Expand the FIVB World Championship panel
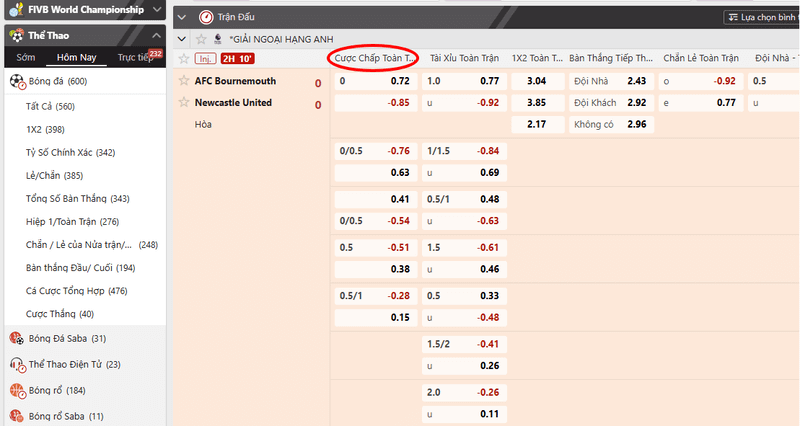The width and height of the screenshot is (800, 426). click(156, 11)
